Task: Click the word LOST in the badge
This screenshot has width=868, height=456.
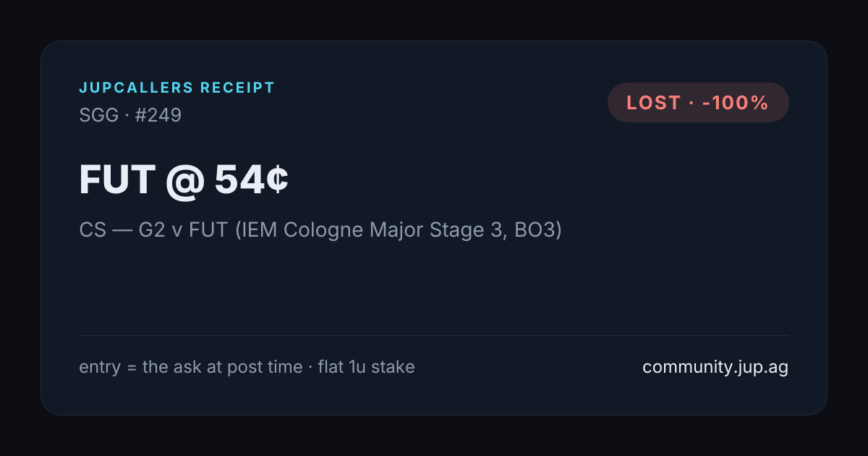Action: [x=654, y=103]
